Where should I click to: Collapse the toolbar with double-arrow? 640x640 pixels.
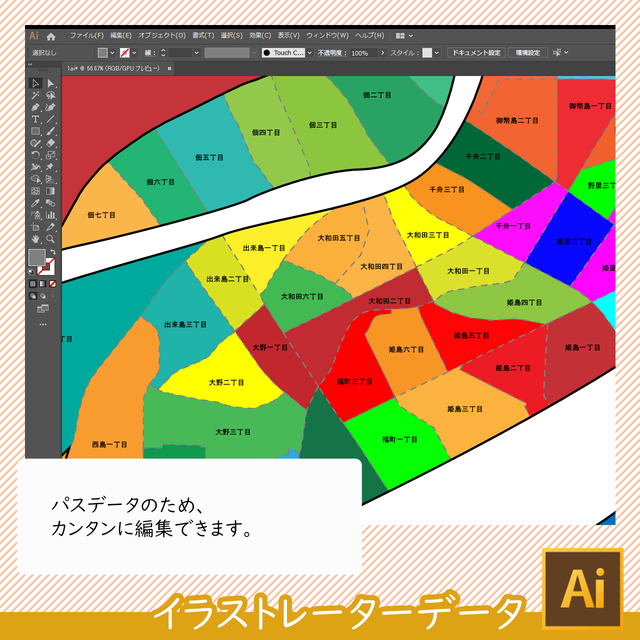click(x=30, y=64)
